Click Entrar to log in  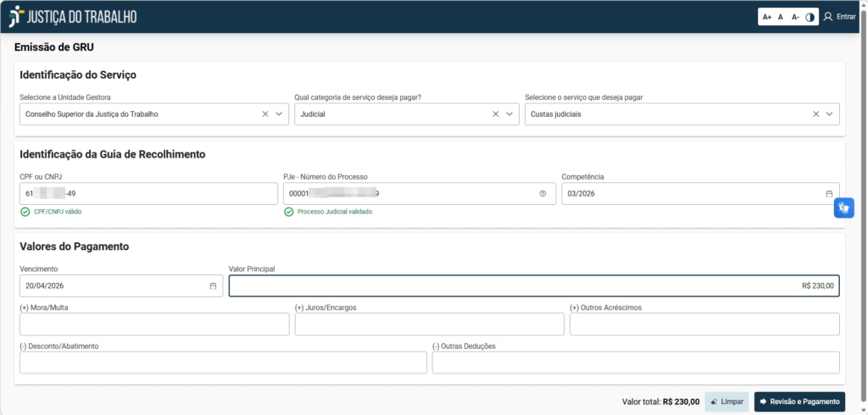839,17
